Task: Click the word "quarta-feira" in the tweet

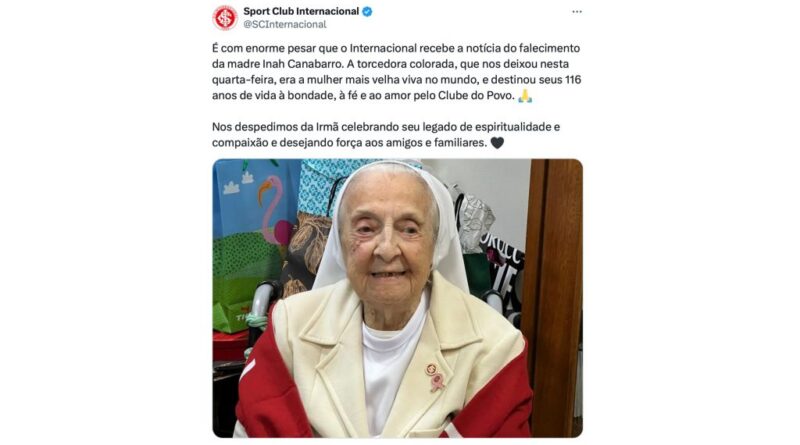Action: click(x=244, y=80)
